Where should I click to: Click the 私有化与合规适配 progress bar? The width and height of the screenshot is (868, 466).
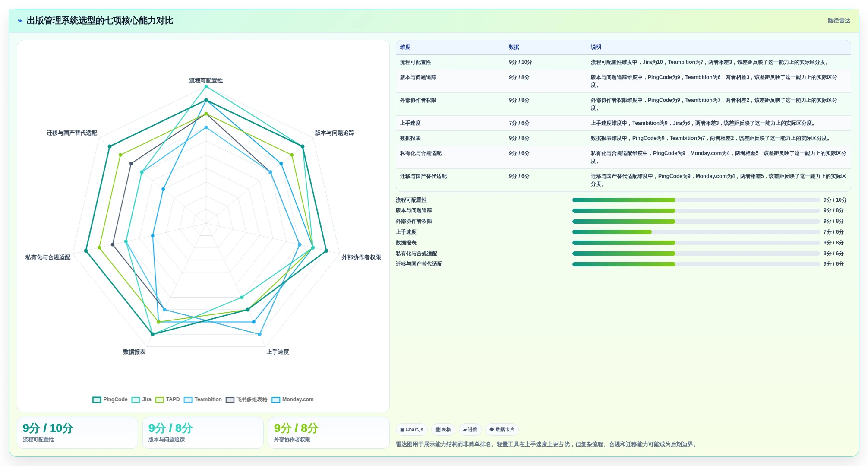point(696,254)
